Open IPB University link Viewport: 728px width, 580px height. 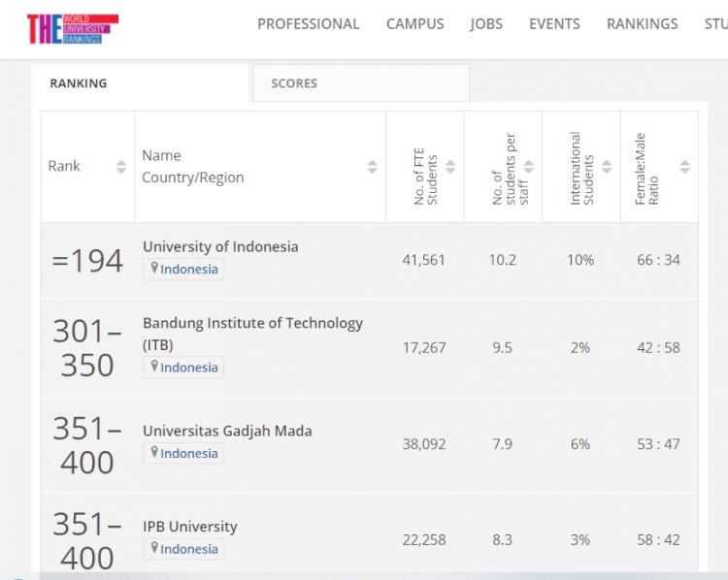pyautogui.click(x=190, y=527)
